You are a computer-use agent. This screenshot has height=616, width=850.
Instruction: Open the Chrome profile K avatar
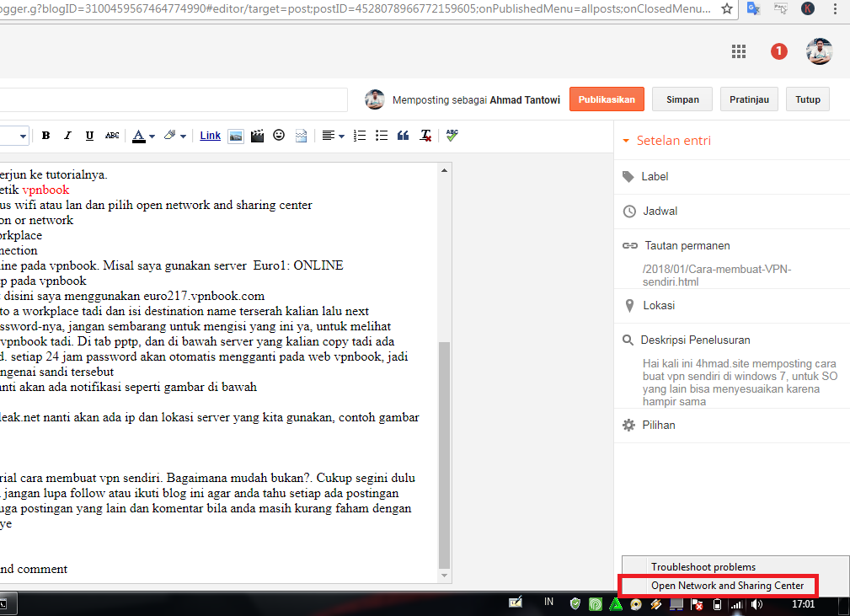coord(808,8)
